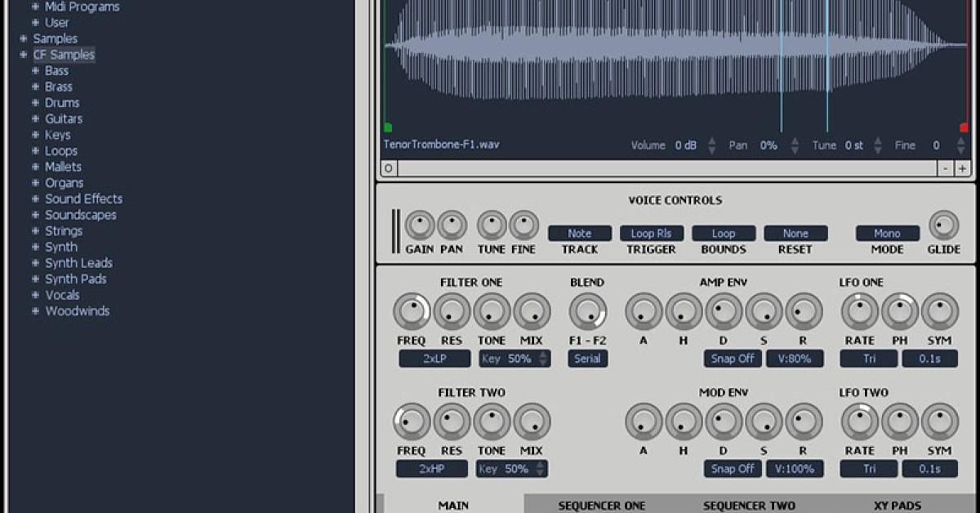
Task: Click the Volume stepper arrows
Action: (711, 145)
